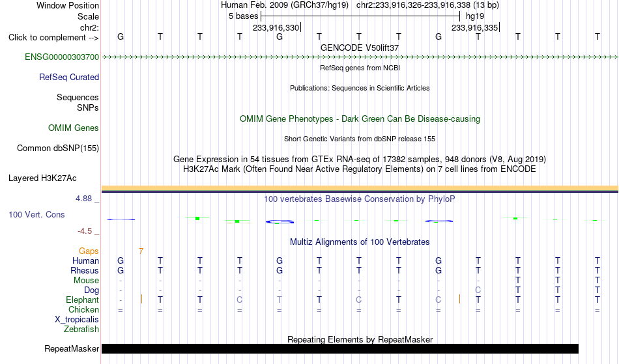Click the Scale label

[88, 16]
